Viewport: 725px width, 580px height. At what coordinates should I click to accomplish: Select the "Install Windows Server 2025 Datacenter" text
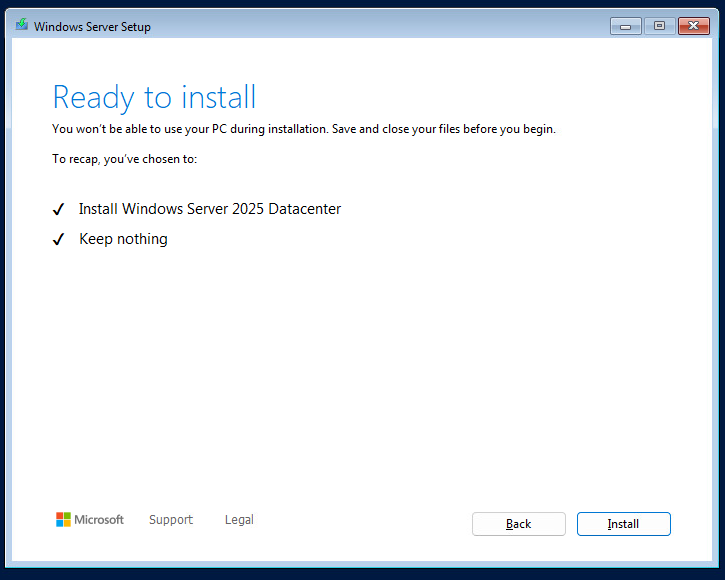210,209
